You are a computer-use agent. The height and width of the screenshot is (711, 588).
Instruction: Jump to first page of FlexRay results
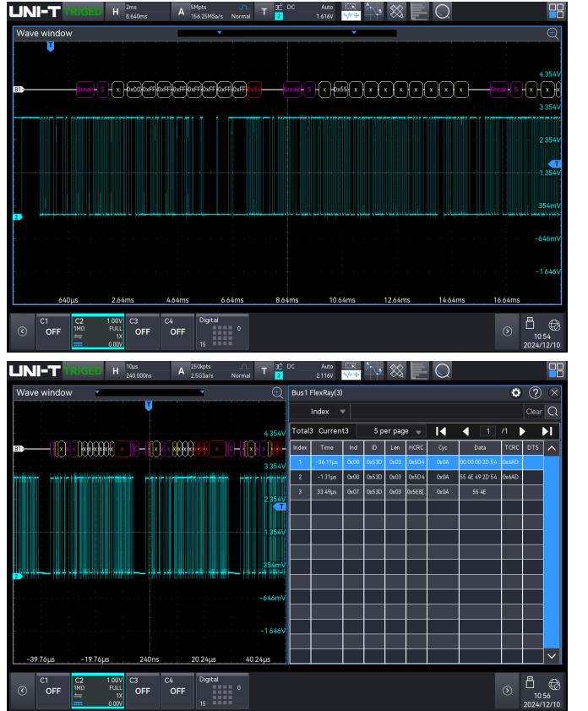(x=440, y=431)
